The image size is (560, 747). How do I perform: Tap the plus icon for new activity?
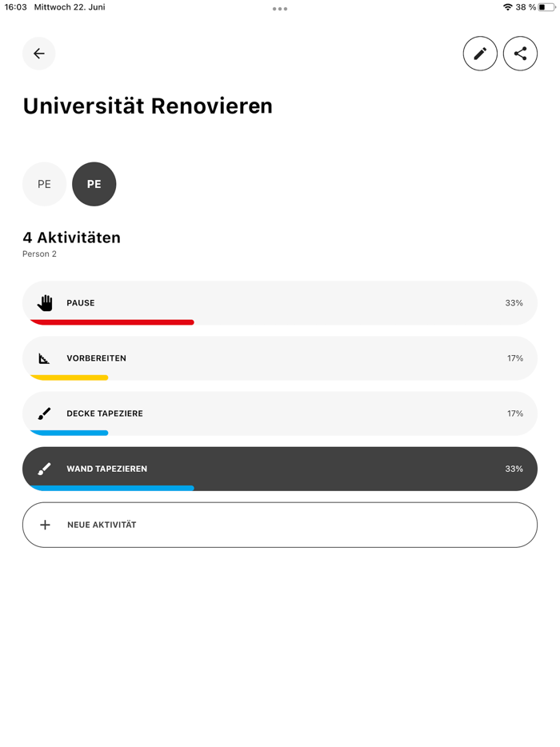point(46,525)
